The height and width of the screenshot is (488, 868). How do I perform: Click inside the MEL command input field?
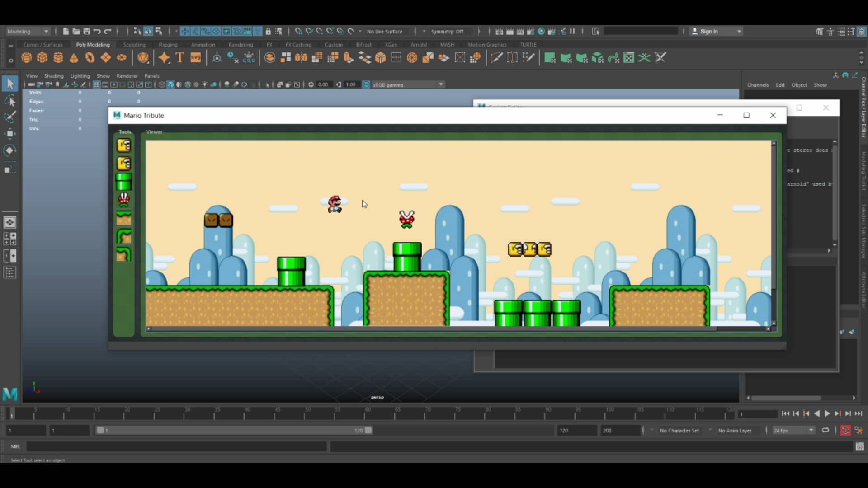[x=176, y=446]
